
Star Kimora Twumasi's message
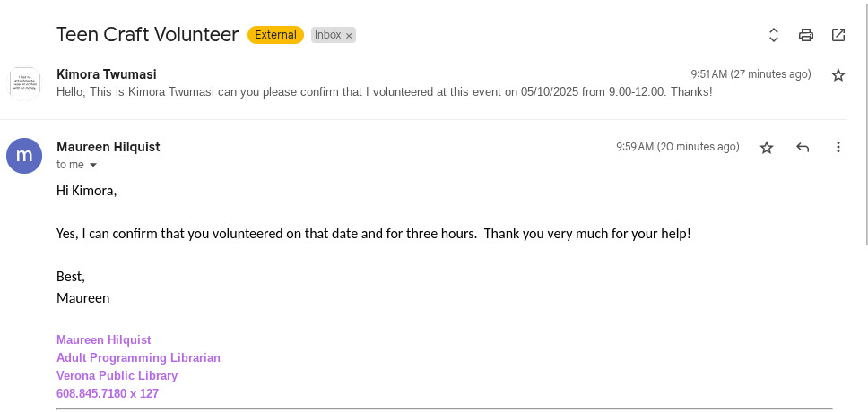pyautogui.click(x=838, y=75)
